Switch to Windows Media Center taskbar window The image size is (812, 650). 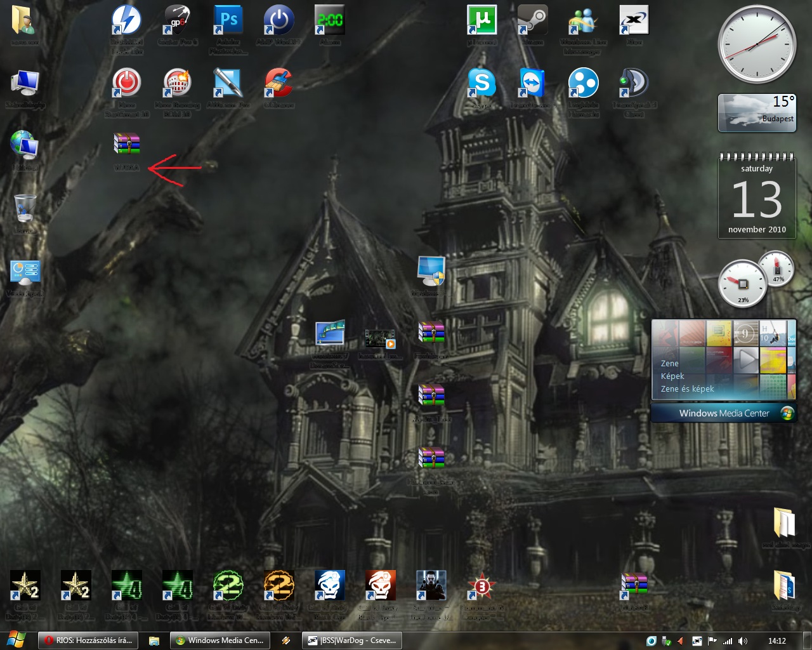pyautogui.click(x=219, y=640)
